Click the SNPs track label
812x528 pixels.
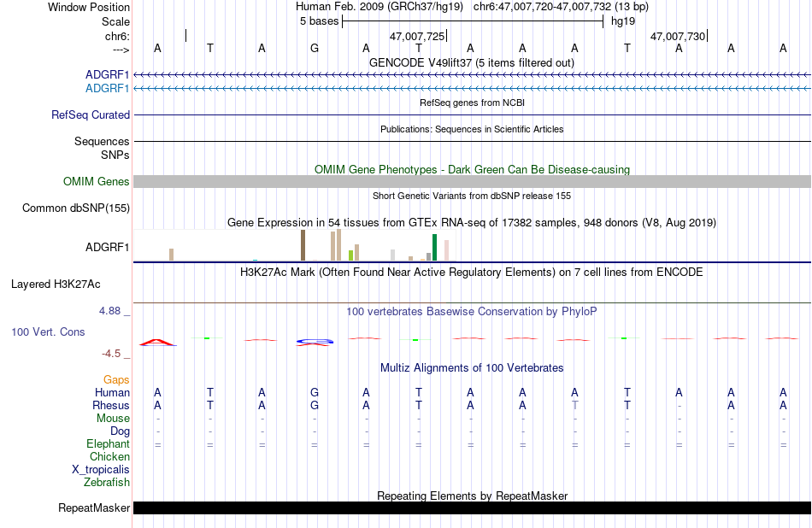115,155
